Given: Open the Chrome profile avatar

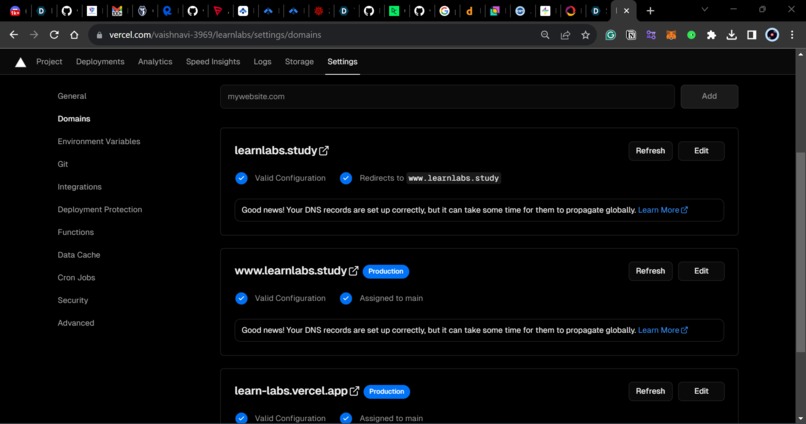Looking at the screenshot, I should (772, 35).
